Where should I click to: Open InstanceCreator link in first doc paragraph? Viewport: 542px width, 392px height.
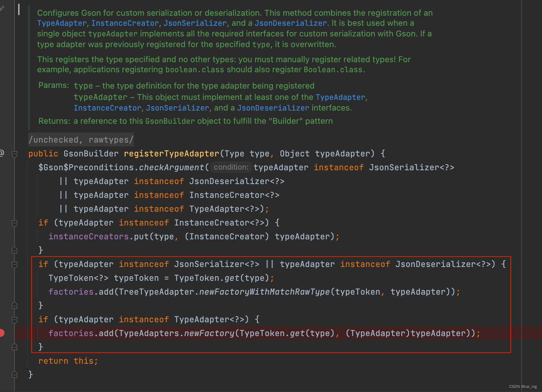[125, 23]
